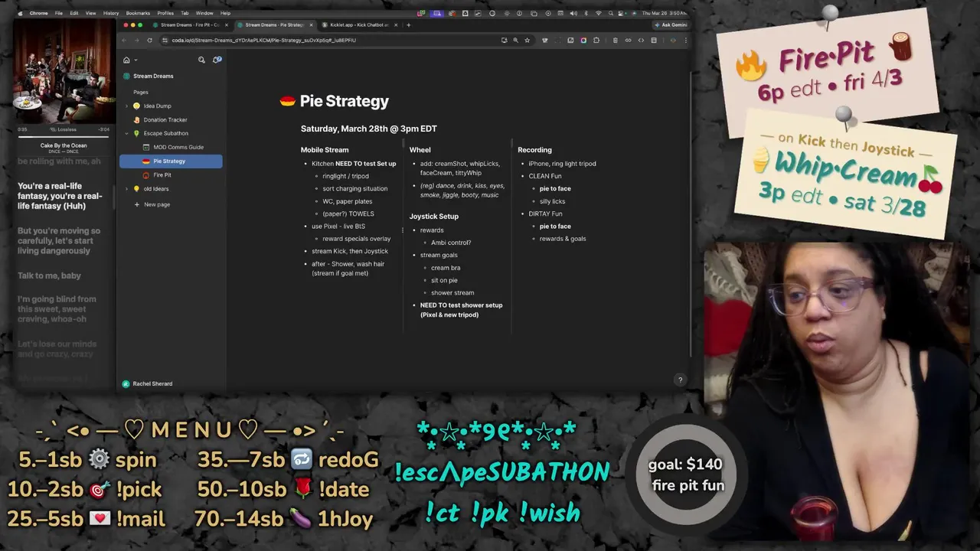Collapse the Escape Subathon page tree
The image size is (980, 551).
point(126,133)
